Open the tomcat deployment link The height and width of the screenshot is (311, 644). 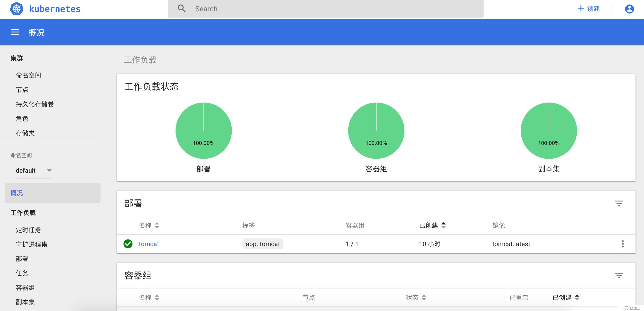click(x=149, y=244)
